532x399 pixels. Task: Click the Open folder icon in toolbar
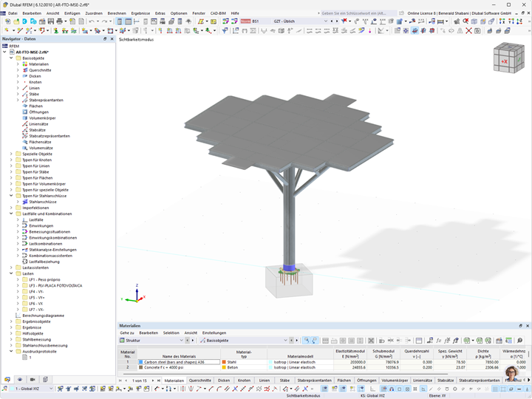click(x=16, y=21)
